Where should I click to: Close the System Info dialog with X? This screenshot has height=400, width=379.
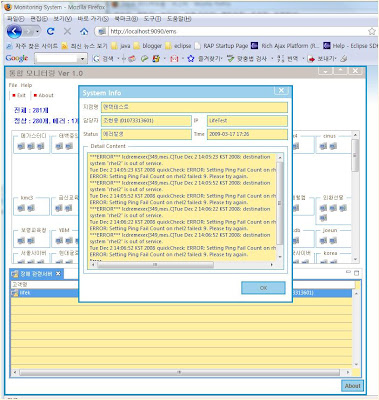click(x=281, y=90)
